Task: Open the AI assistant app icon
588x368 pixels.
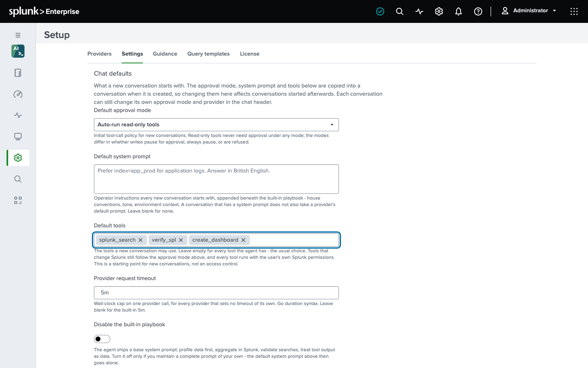Action: (x=18, y=51)
